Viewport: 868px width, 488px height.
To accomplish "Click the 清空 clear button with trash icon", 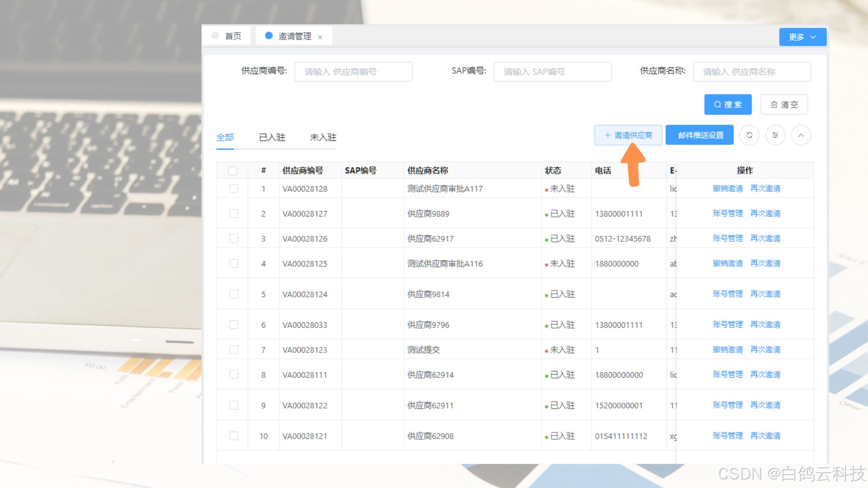I will [x=784, y=104].
